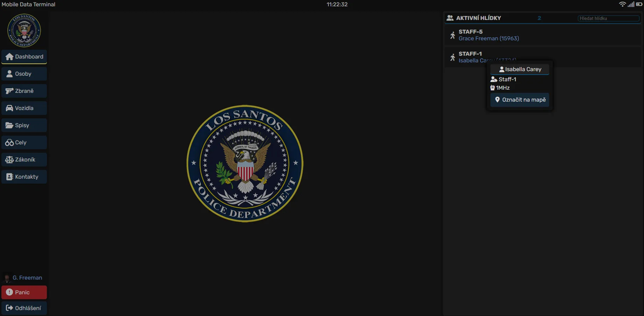Click the handcuffs icon beside Cely
The image size is (644, 316).
9,143
